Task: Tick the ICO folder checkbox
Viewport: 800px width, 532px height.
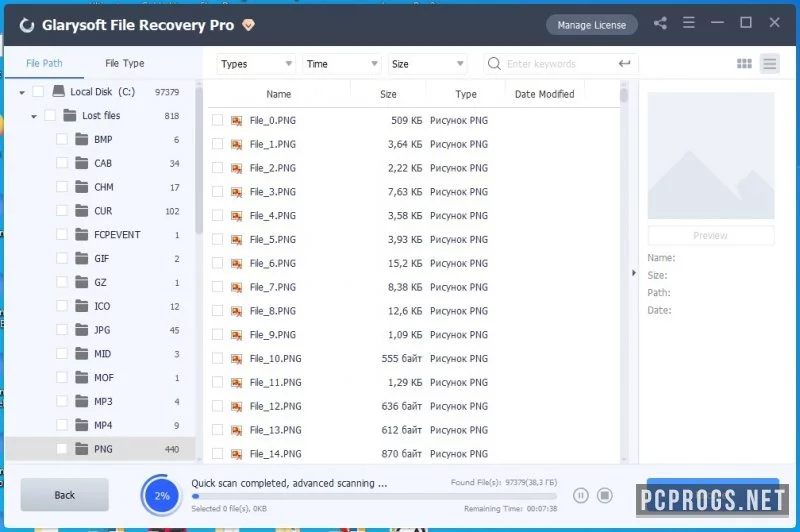Action: tap(62, 306)
